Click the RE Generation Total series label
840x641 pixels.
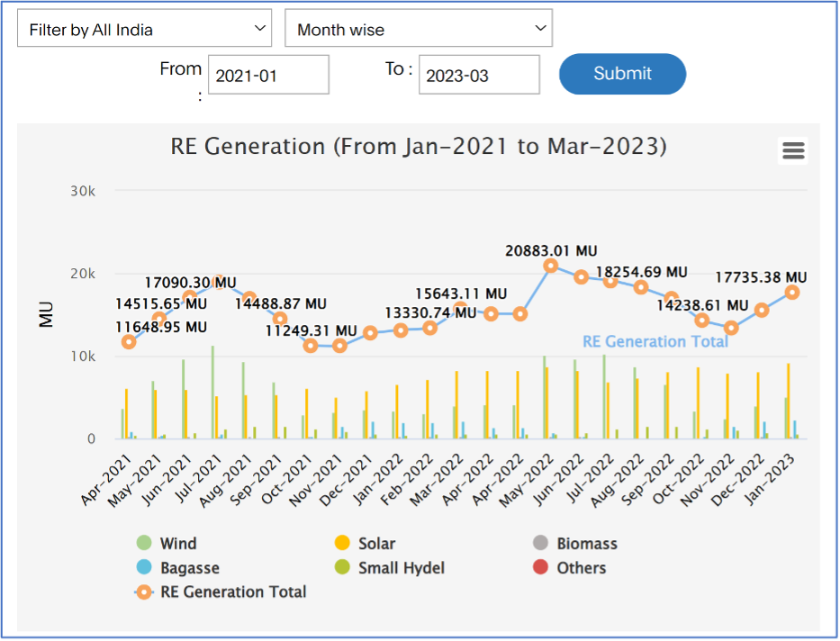point(655,341)
